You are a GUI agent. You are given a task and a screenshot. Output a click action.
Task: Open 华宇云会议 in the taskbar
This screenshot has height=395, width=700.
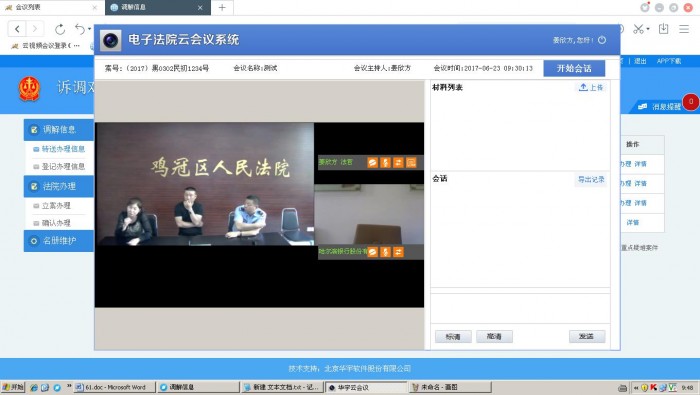pyautogui.click(x=366, y=387)
